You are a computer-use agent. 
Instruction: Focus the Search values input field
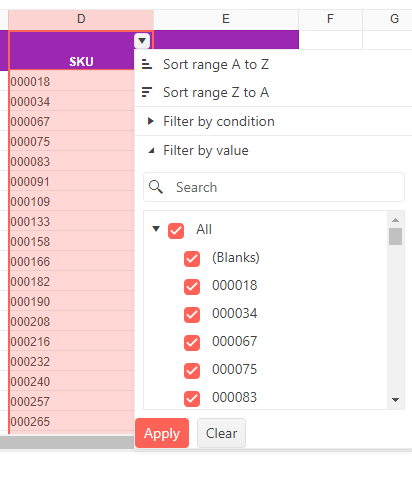pos(274,187)
